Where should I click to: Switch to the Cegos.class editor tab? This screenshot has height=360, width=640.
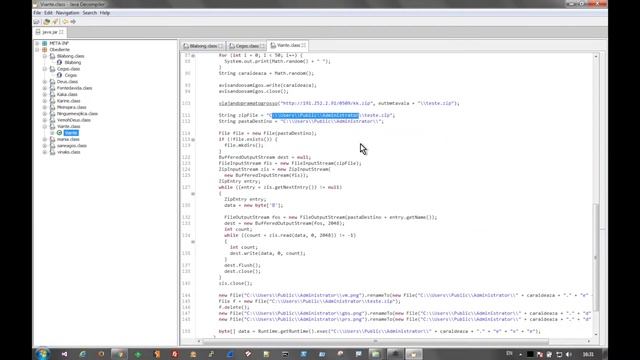[x=247, y=46]
